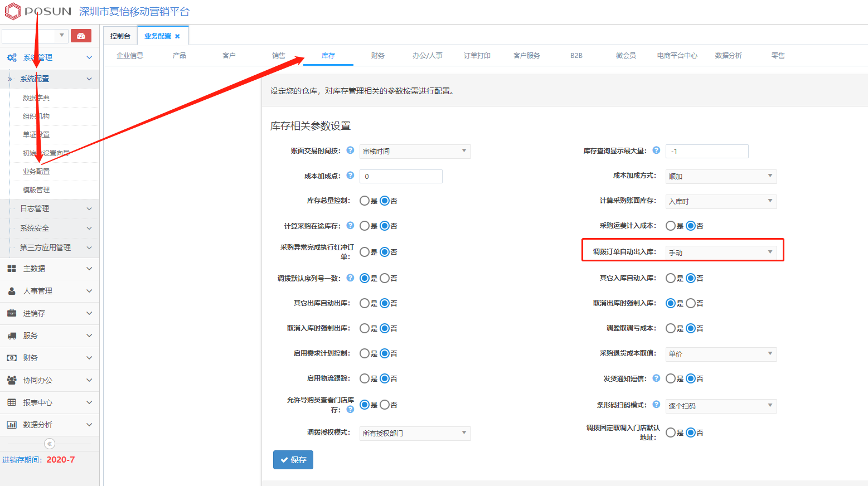Screen dimensions: 868x486
Task: Click the 保存 button
Action: (x=293, y=460)
